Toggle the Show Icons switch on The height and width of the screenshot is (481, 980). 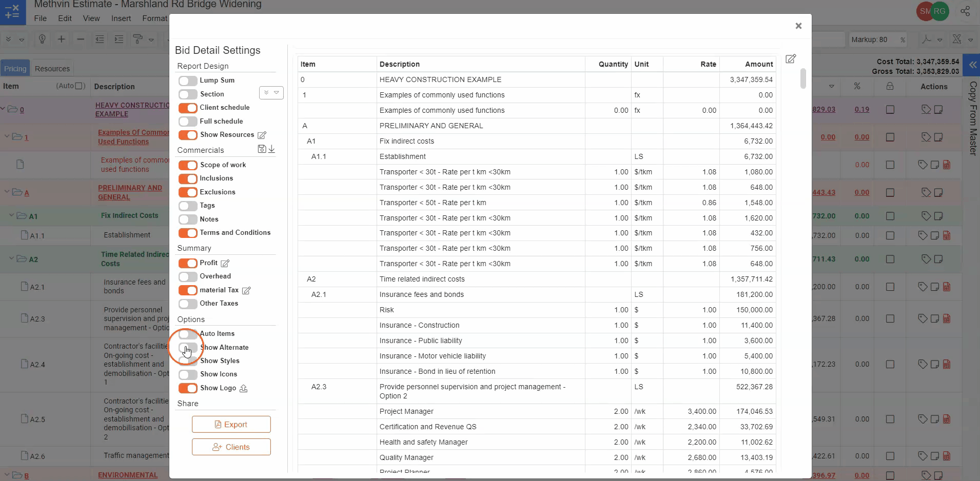pos(188,375)
